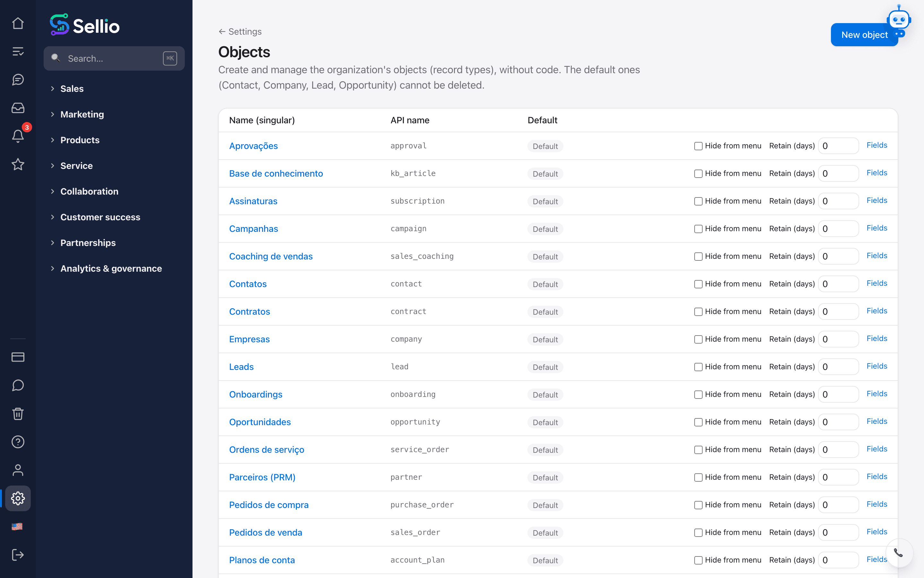The width and height of the screenshot is (924, 578).
Task: Click the floating phone call button
Action: [899, 553]
